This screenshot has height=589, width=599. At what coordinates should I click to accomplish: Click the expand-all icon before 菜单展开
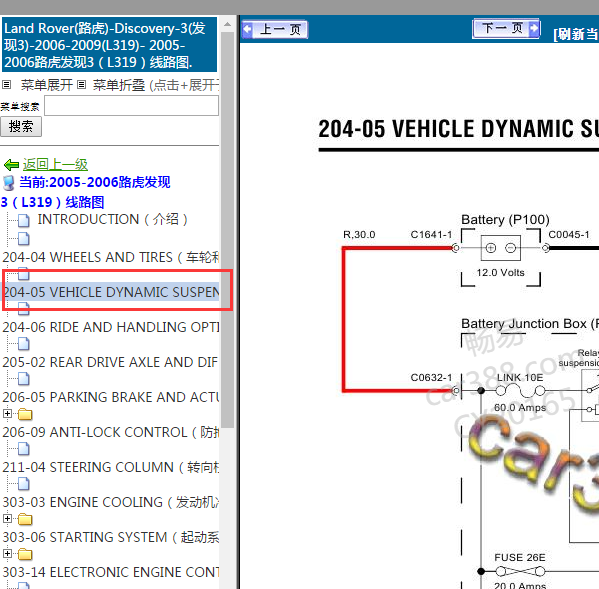pyautogui.click(x=6, y=84)
